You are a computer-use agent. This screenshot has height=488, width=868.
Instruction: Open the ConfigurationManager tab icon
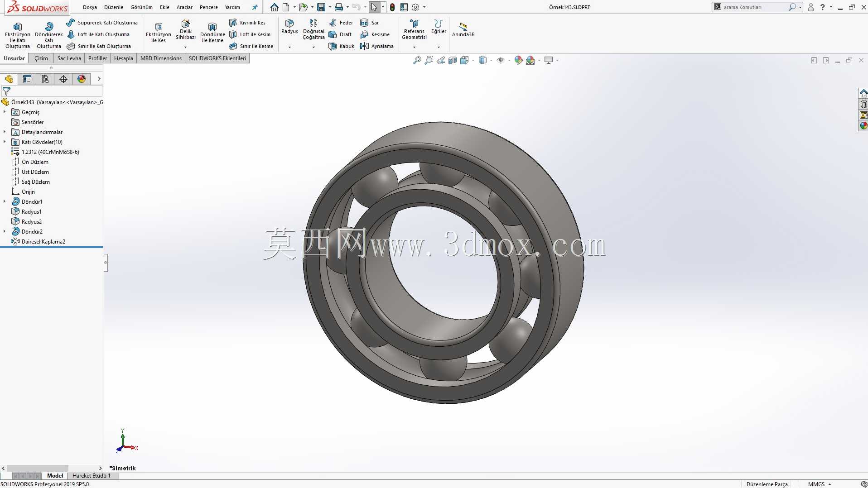(45, 79)
